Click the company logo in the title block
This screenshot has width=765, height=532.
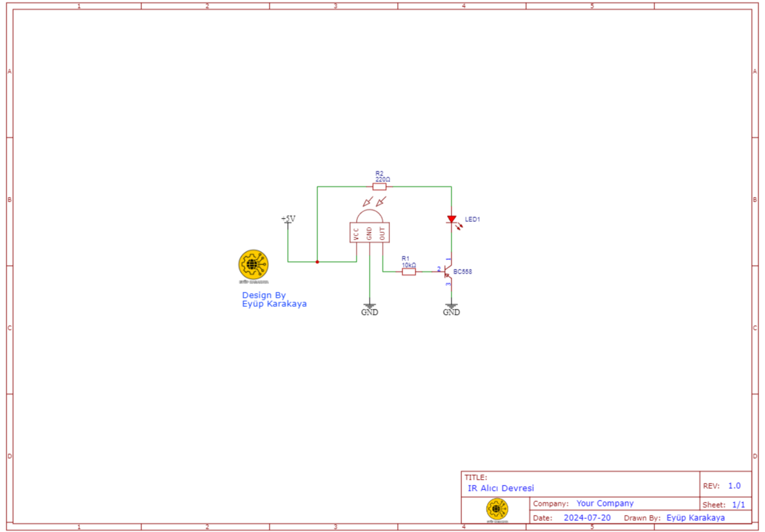tap(497, 510)
